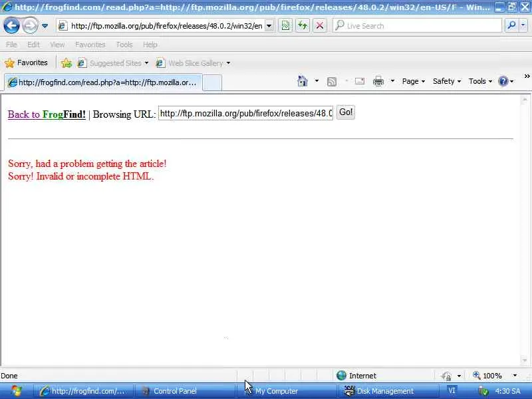Click the Done status bar text

coord(9,376)
